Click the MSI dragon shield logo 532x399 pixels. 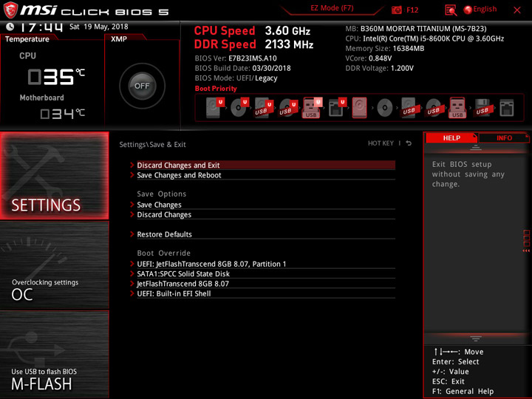click(10, 10)
